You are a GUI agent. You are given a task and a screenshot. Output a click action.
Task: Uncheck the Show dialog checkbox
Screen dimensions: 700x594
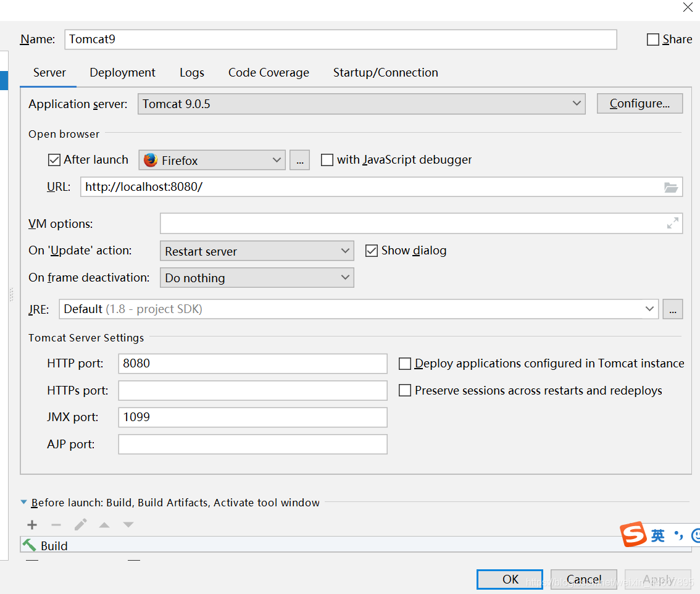tap(372, 251)
